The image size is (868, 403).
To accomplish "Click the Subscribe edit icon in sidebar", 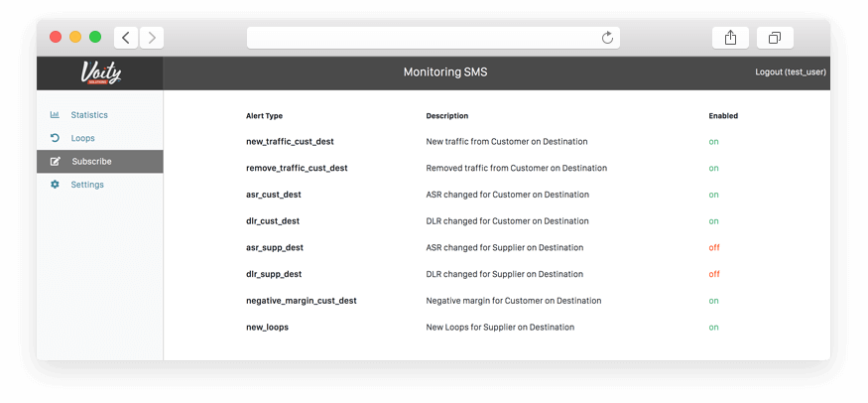I will click(x=55, y=161).
